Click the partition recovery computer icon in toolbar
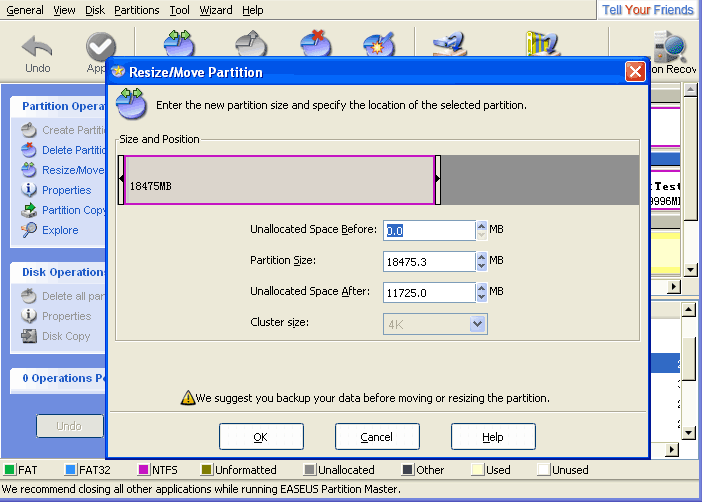Viewport: 702px width, 502px height. [x=670, y=46]
